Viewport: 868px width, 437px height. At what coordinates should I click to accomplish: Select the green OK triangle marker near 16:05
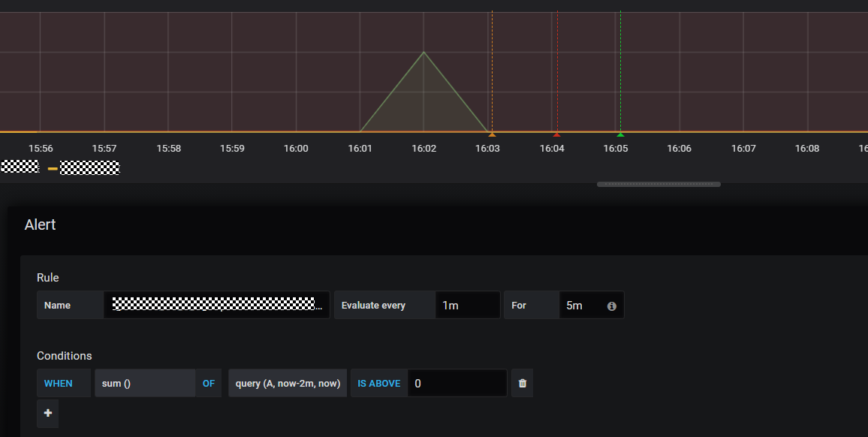pyautogui.click(x=620, y=134)
